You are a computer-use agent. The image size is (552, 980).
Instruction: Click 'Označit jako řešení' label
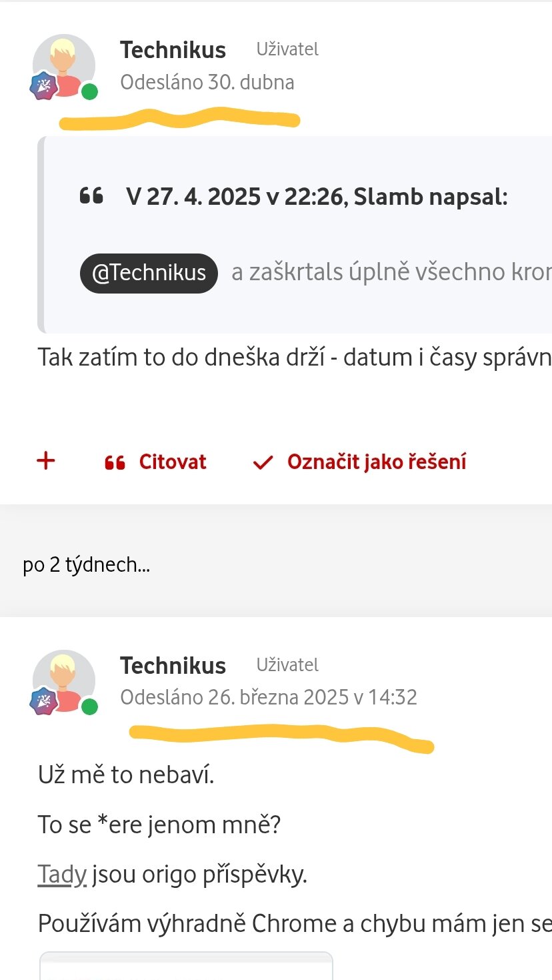pos(377,462)
